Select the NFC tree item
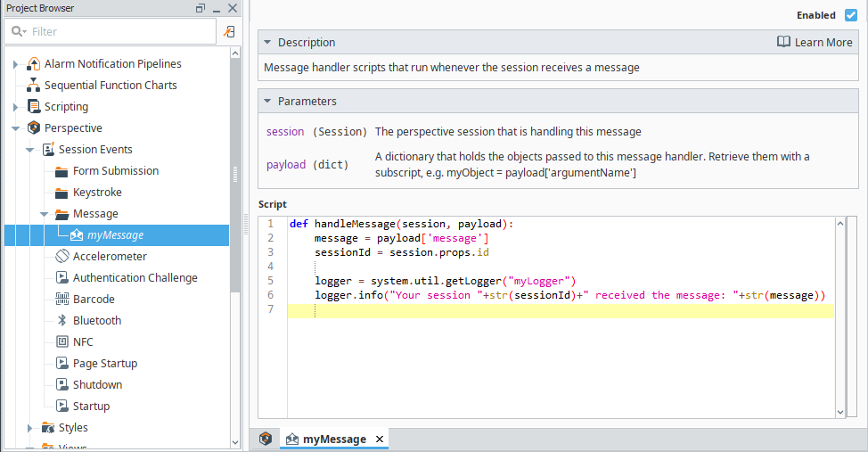This screenshot has width=868, height=452. (x=83, y=341)
